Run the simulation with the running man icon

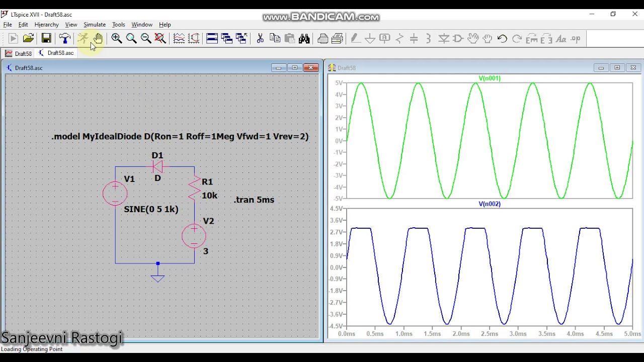click(x=83, y=38)
